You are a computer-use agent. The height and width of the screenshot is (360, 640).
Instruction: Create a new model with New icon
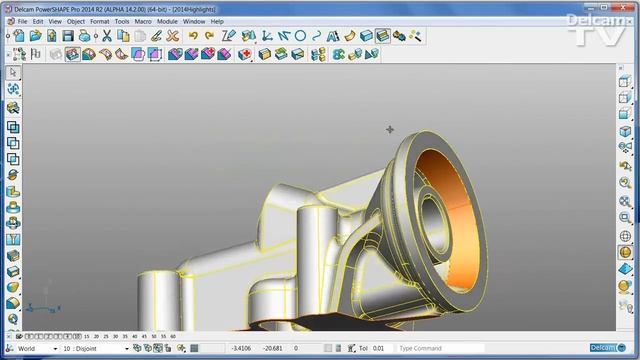pyautogui.click(x=19, y=36)
